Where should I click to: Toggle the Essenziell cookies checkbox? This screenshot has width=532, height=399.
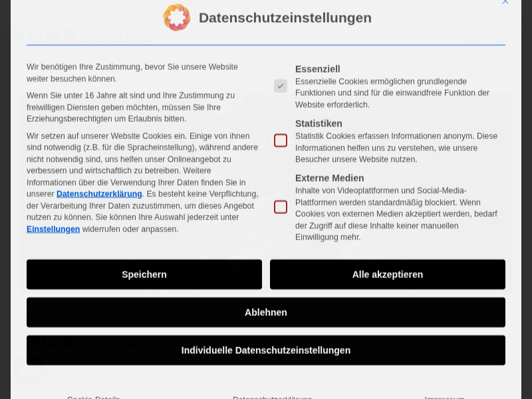tap(281, 86)
